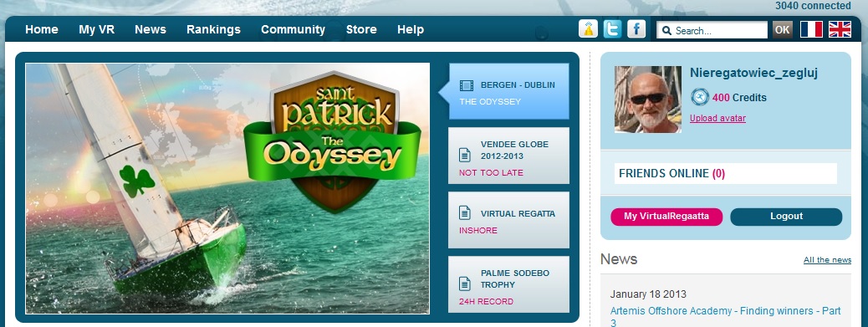Click the Saint Patrick Odyssey banner image
The image size is (868, 327).
coord(227,188)
